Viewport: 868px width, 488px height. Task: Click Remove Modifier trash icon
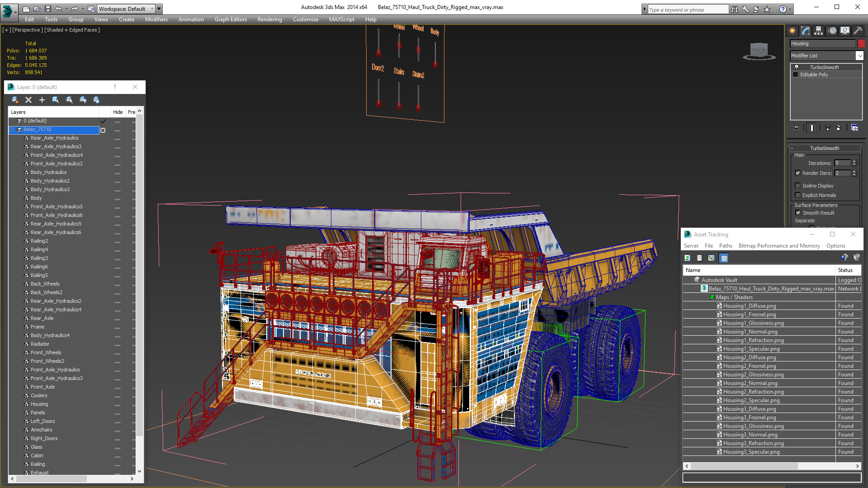coord(839,128)
